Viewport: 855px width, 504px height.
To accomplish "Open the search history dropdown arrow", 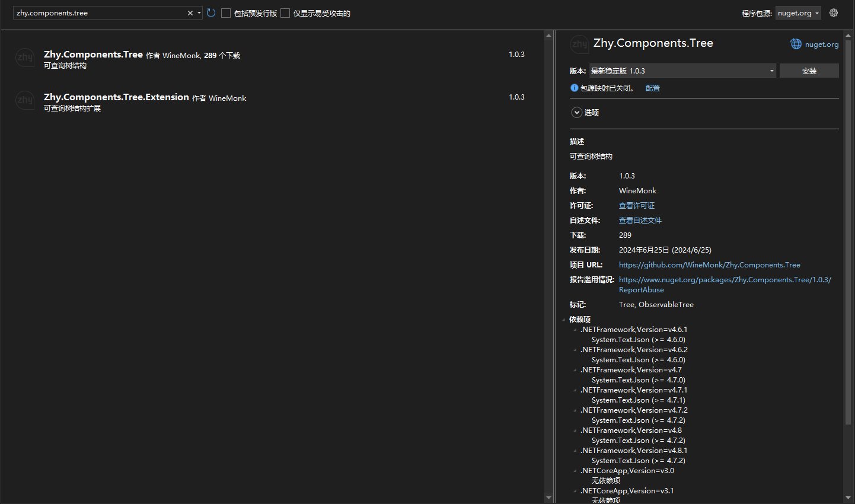I will click(x=199, y=13).
